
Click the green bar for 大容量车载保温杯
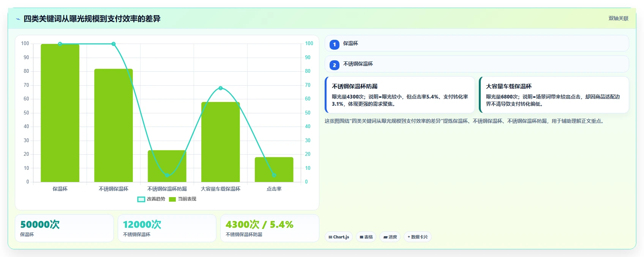click(221, 142)
